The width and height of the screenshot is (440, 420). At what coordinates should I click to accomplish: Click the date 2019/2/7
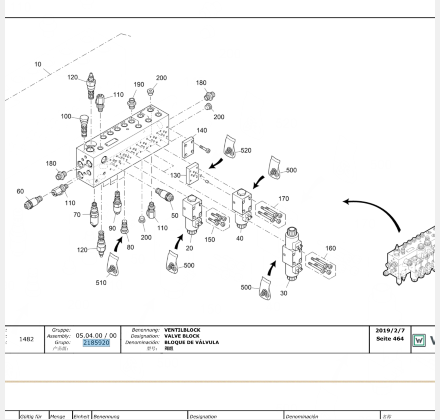pyautogui.click(x=390, y=331)
